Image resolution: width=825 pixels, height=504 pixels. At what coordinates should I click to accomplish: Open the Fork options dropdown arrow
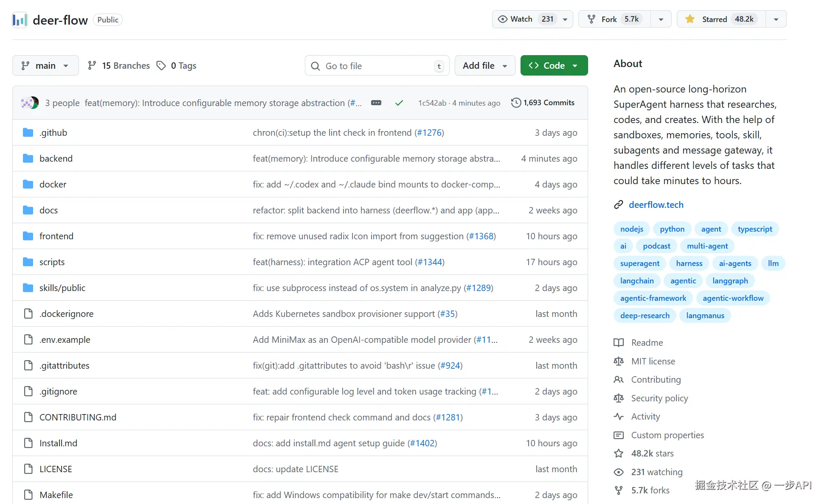pos(661,20)
